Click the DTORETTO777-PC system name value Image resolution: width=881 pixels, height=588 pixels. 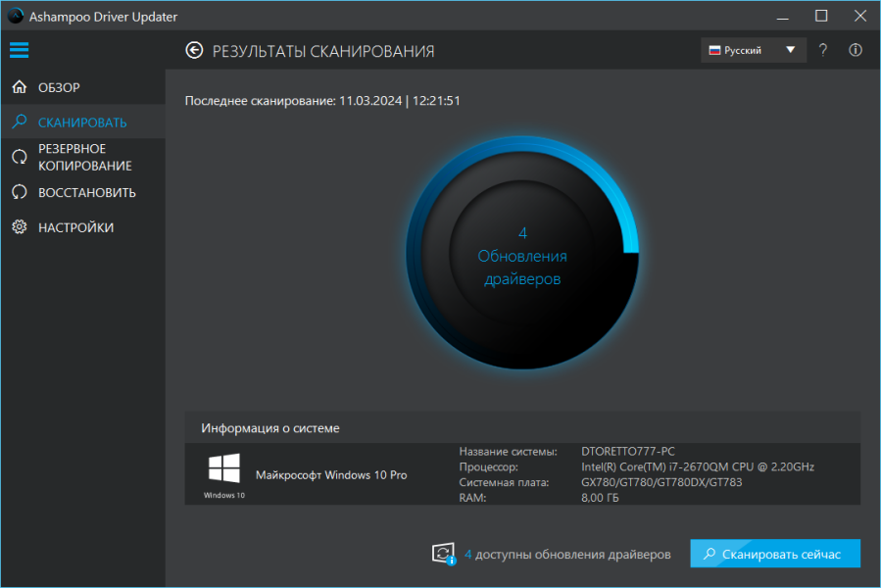click(x=628, y=452)
